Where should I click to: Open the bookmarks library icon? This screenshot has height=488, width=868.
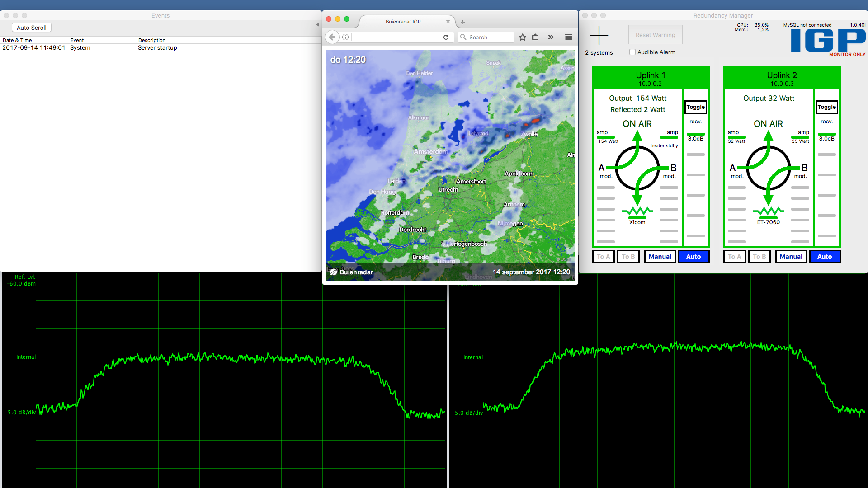(535, 37)
